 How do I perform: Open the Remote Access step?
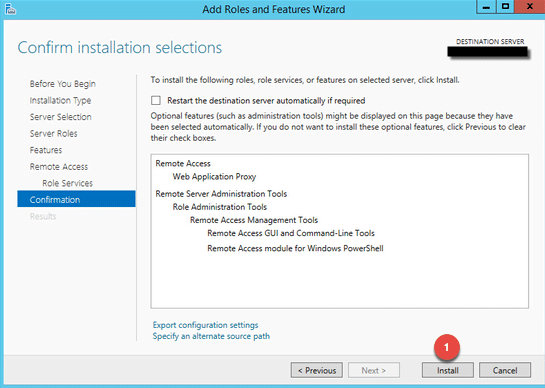59,167
